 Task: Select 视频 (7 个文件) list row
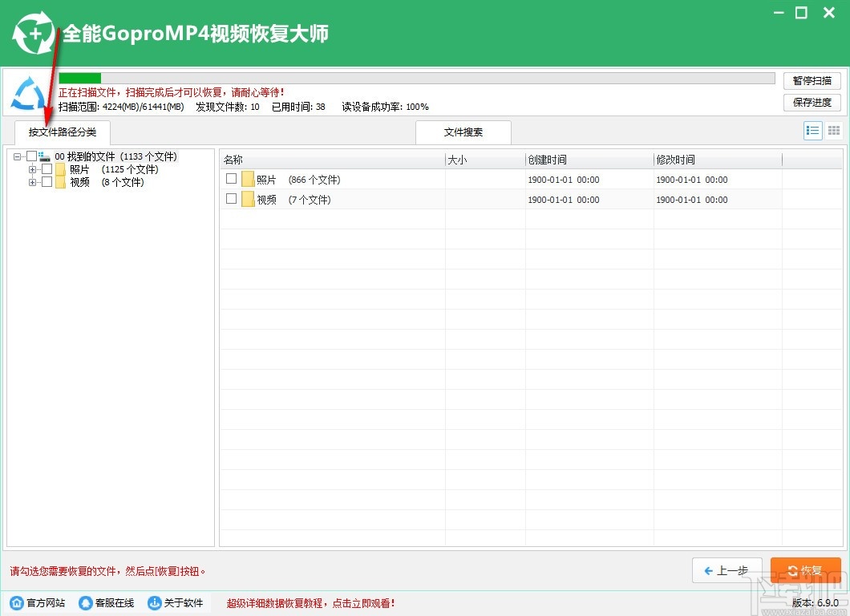click(531, 200)
